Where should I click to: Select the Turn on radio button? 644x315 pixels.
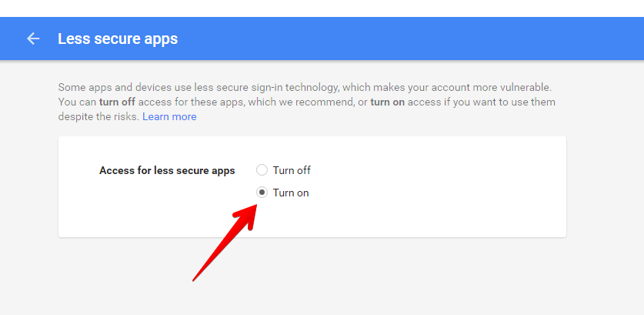[x=262, y=193]
